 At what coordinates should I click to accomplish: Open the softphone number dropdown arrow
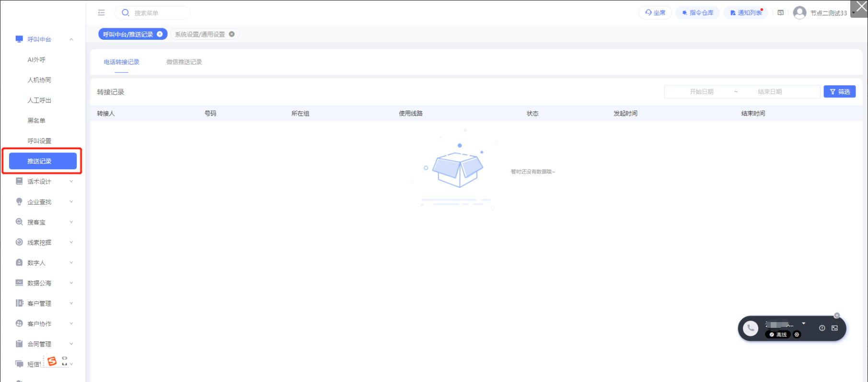pyautogui.click(x=804, y=324)
